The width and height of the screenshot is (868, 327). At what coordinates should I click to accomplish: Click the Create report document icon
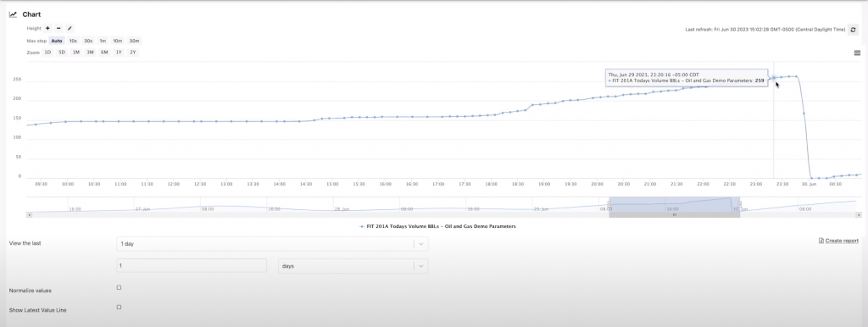(x=821, y=241)
